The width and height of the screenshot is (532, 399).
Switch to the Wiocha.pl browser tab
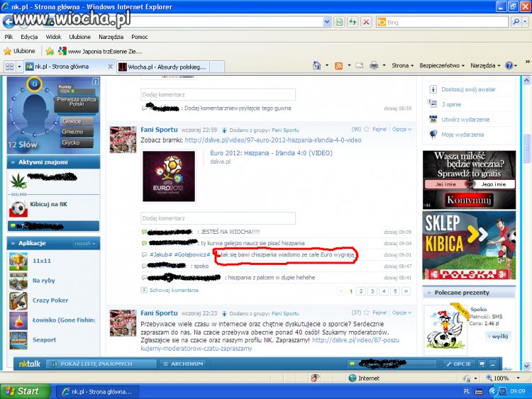click(163, 67)
